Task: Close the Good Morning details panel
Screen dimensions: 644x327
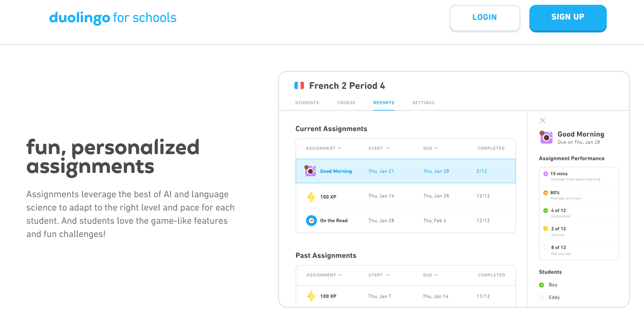Action: (x=543, y=121)
